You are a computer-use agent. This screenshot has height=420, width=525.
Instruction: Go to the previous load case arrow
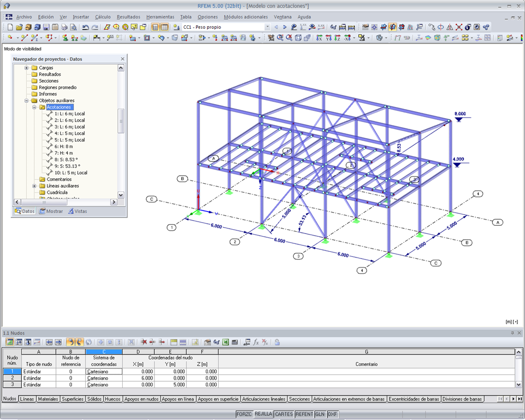(x=276, y=27)
